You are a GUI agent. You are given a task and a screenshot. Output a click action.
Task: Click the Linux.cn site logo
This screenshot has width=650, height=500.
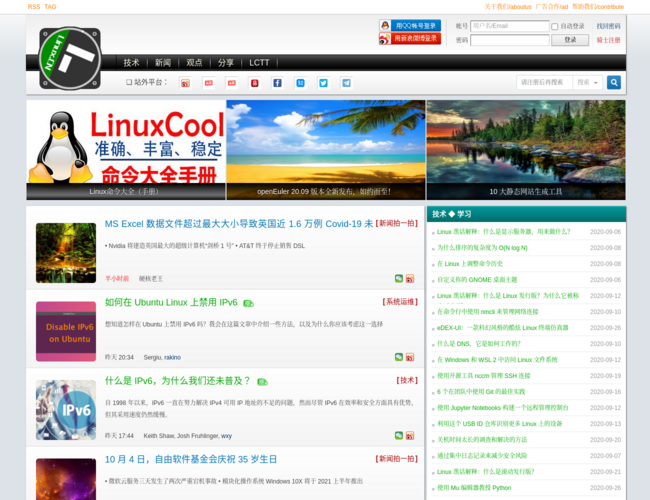coord(70,58)
